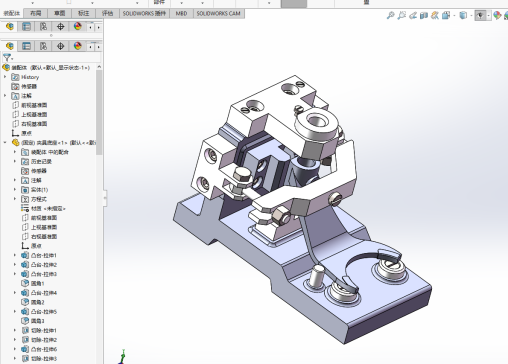Select FeatureManager tree tab in upper pane
The width and height of the screenshot is (508, 364).
tap(10, 26)
